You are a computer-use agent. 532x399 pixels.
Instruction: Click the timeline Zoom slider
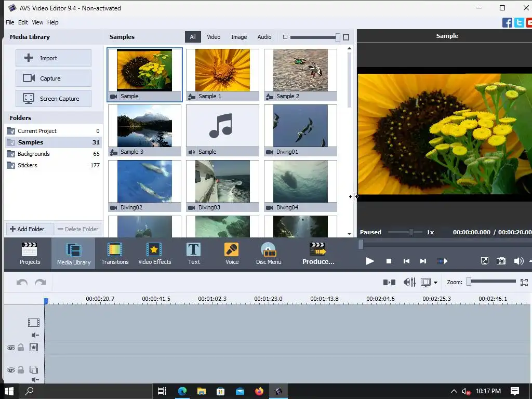point(491,282)
